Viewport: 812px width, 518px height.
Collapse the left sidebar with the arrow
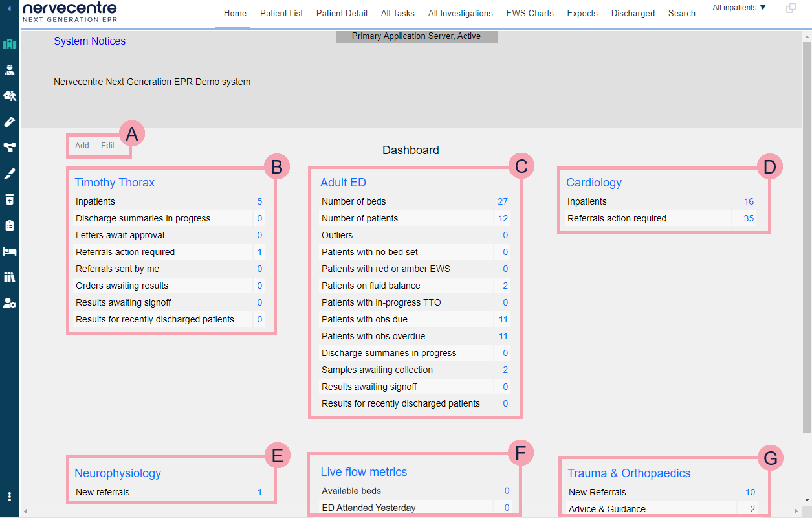[x=10, y=10]
